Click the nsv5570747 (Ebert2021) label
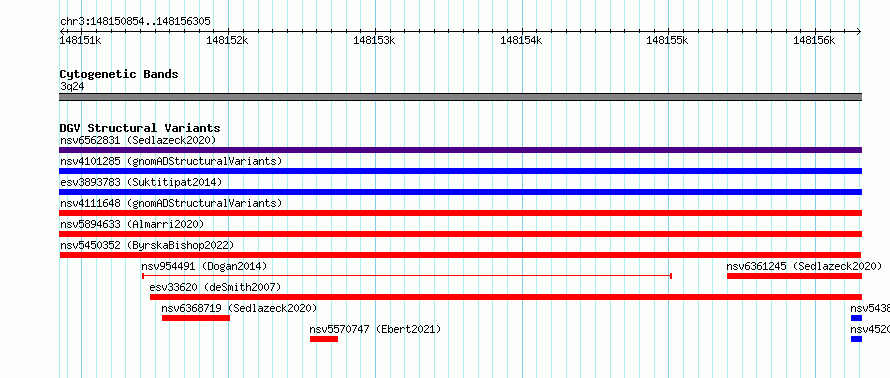Screen dimensions: 890x378 [375, 329]
